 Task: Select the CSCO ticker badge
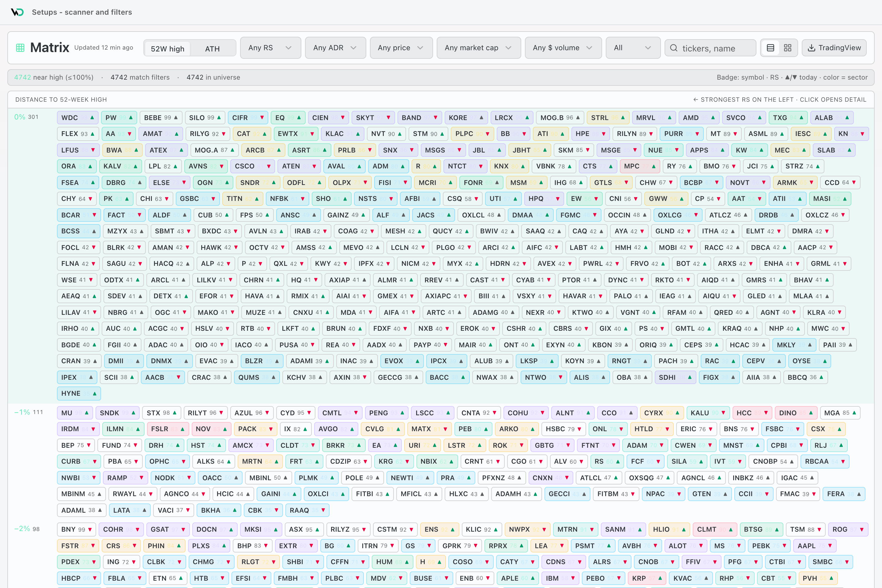[x=252, y=166]
